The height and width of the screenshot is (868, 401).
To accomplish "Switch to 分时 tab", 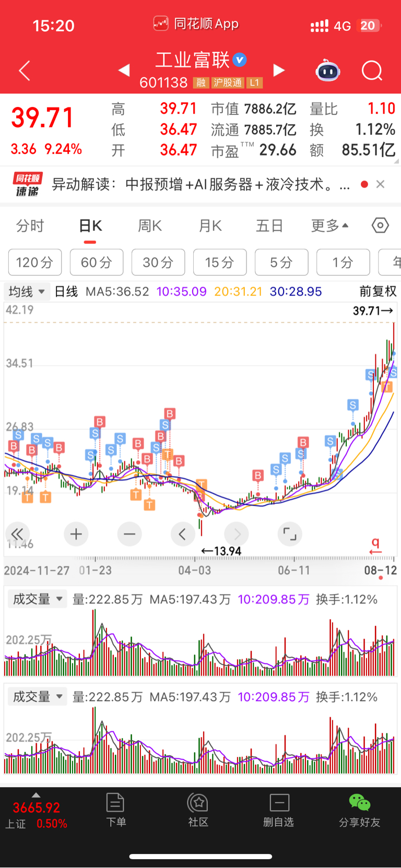I will [x=30, y=226].
